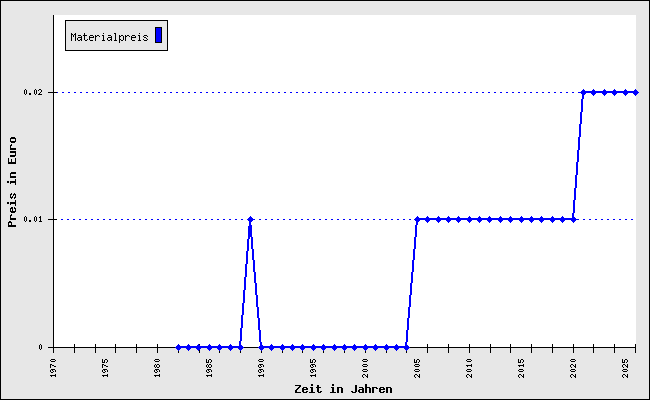Click the 2004 data point at zero

pyautogui.click(x=406, y=347)
